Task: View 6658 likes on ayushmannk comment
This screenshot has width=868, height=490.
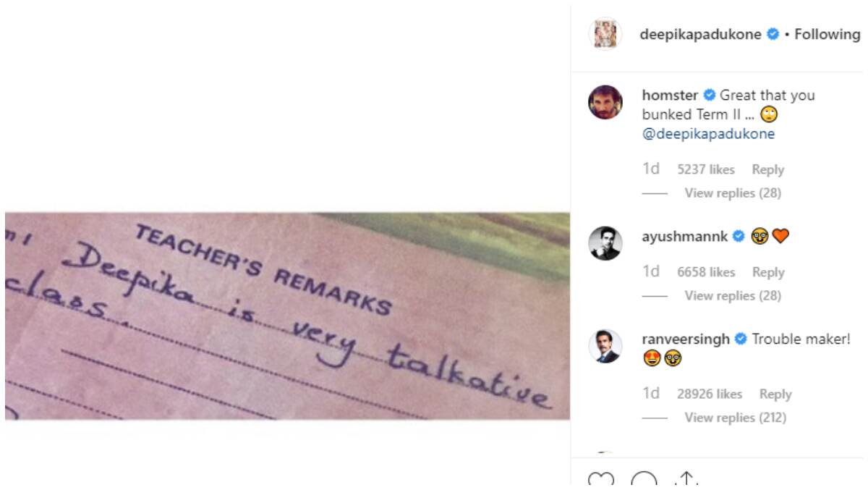Action: pyautogui.click(x=706, y=272)
